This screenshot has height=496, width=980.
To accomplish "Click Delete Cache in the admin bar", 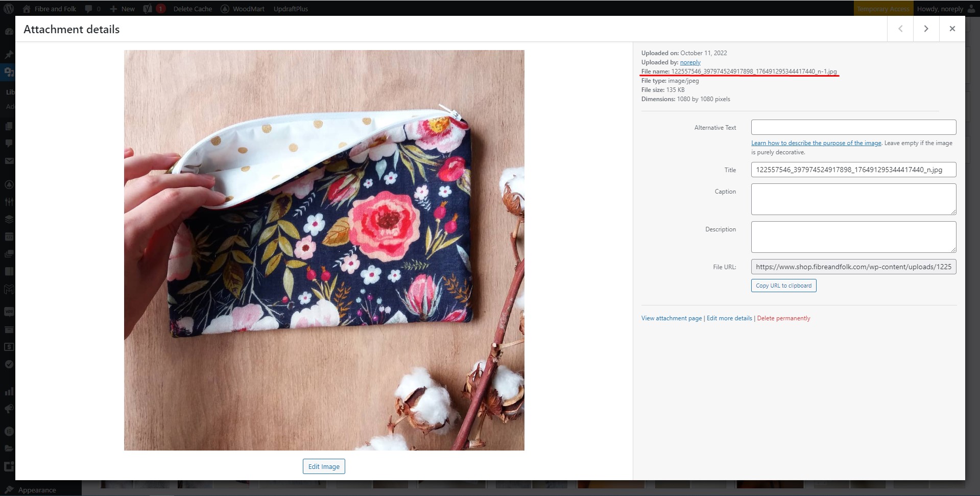I will 193,9.
